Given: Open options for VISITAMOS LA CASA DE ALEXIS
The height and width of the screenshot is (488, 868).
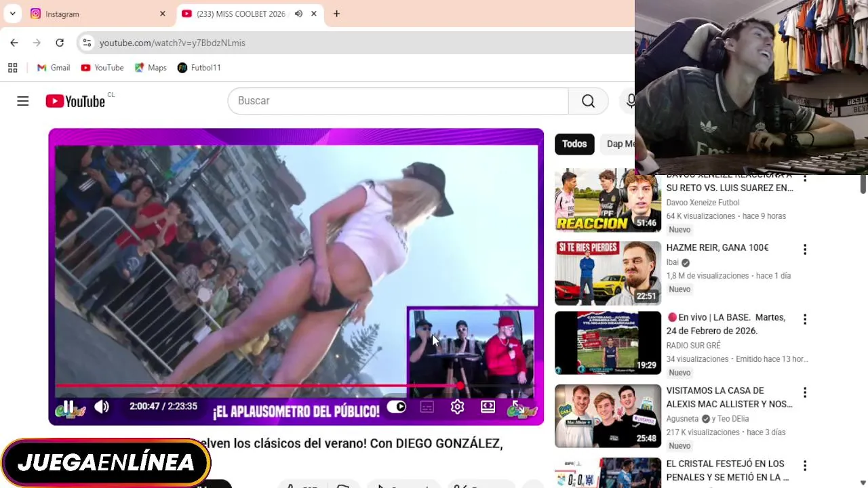Looking at the screenshot, I should 805,392.
